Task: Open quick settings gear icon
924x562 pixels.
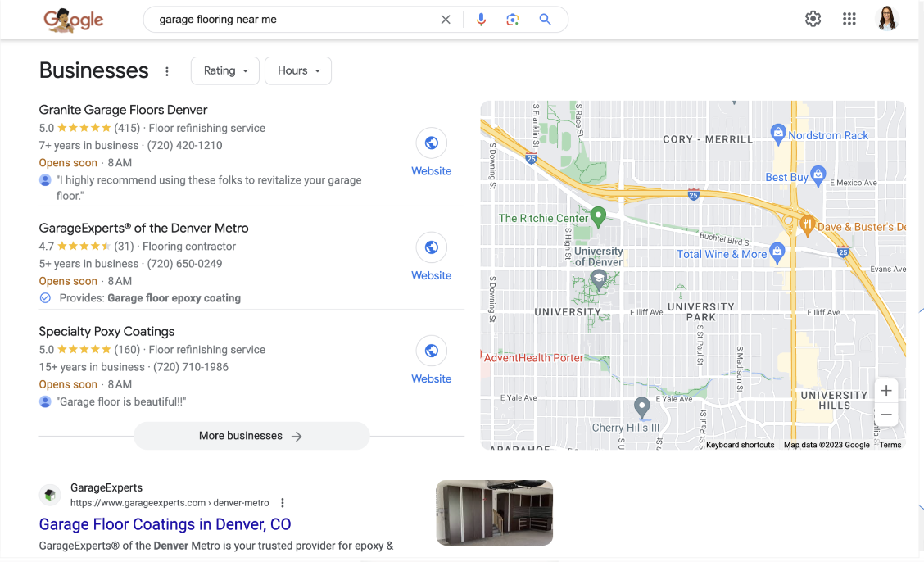Action: [x=813, y=19]
